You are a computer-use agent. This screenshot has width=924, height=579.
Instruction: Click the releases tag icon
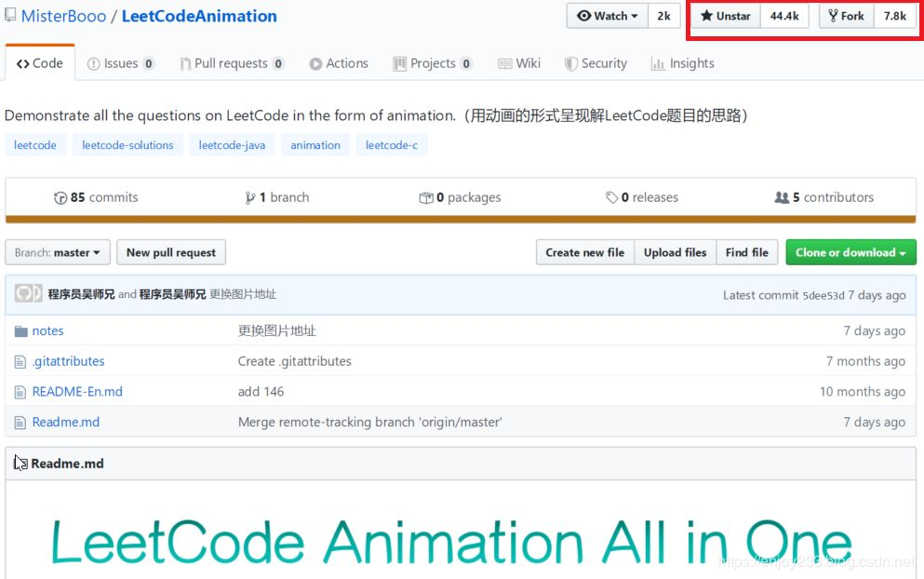[611, 197]
